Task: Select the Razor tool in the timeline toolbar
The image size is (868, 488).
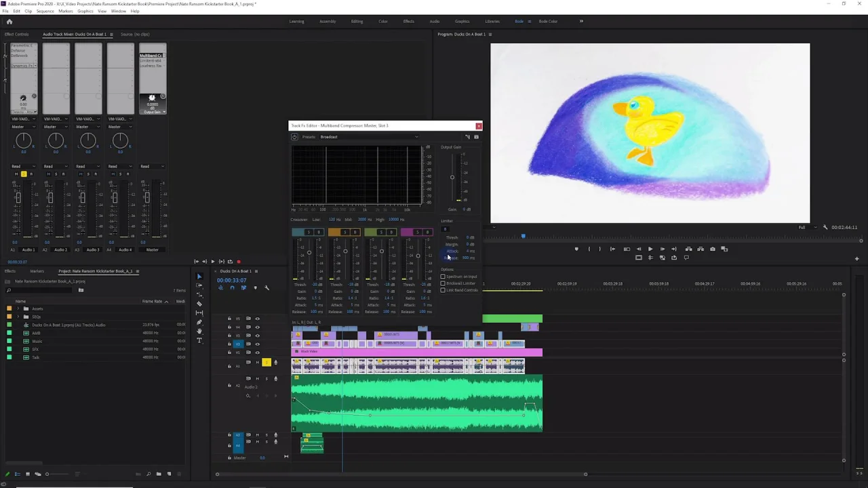Action: [199, 304]
